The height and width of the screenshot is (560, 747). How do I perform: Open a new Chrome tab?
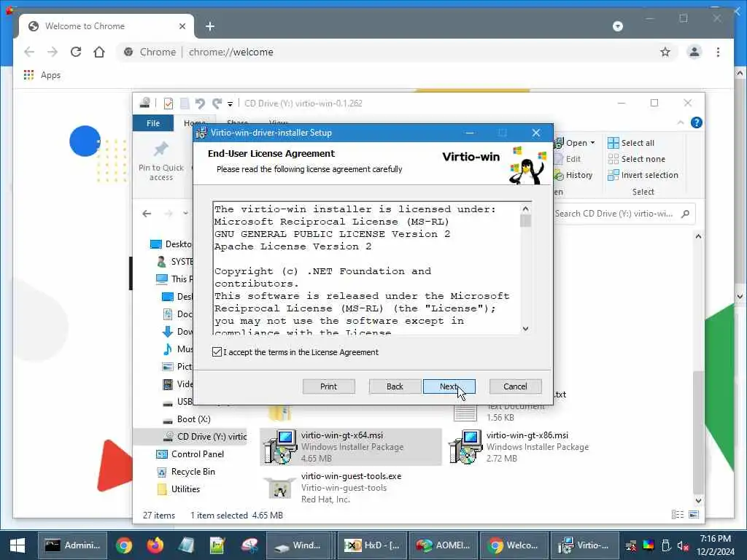coord(209,27)
